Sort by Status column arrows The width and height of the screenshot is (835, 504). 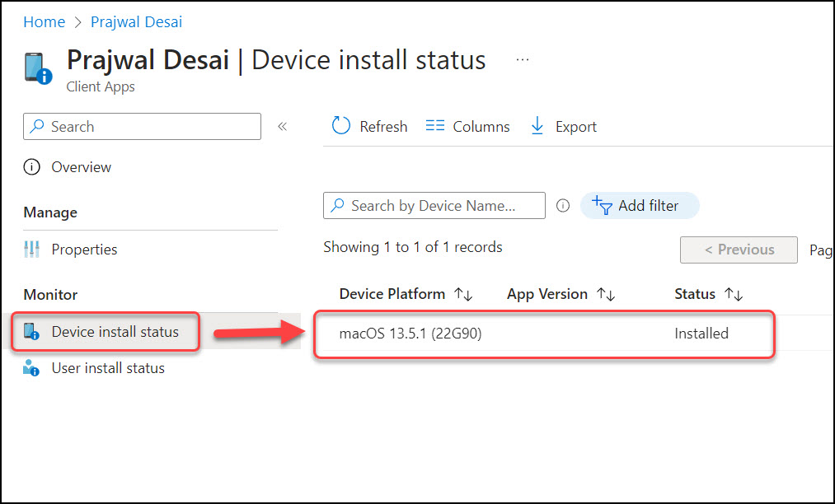coord(734,294)
